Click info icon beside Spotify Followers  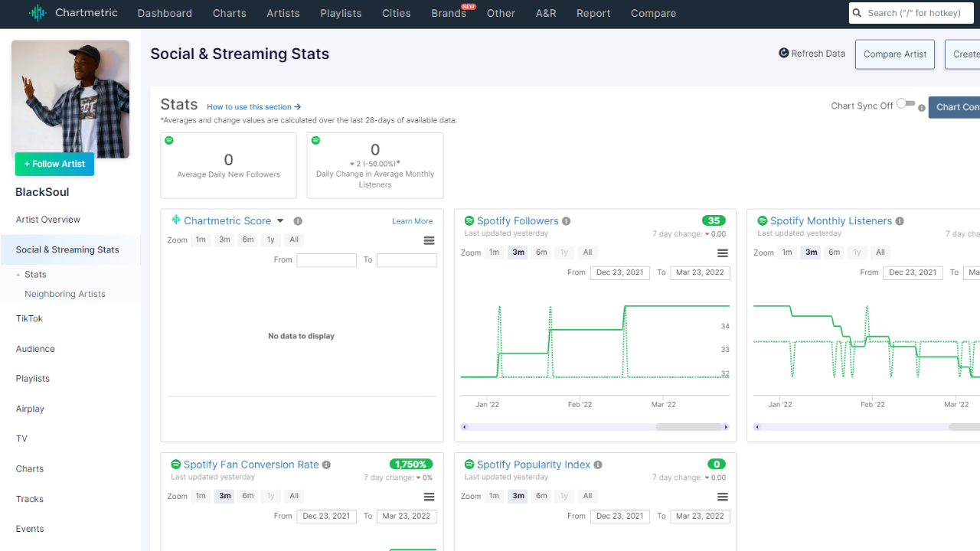(x=567, y=221)
